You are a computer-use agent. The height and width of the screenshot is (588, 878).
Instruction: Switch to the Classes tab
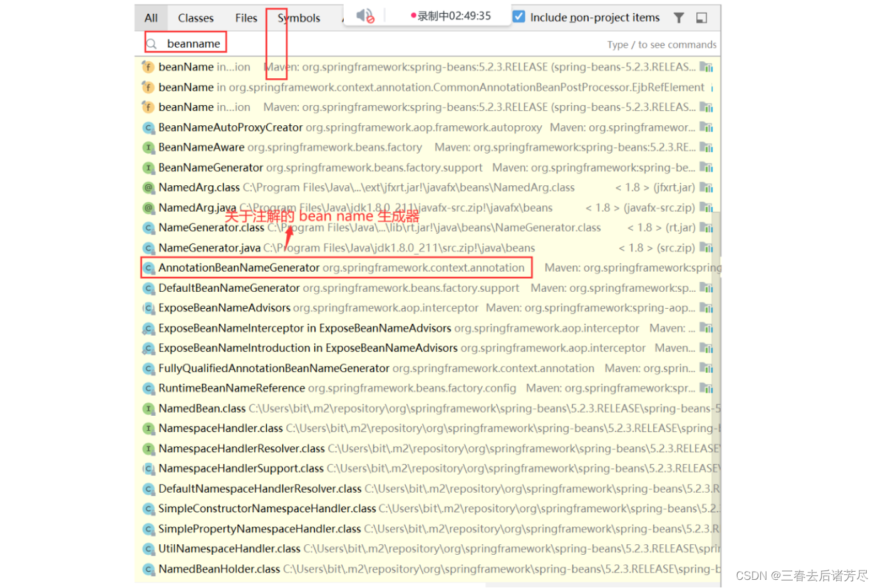pos(195,18)
